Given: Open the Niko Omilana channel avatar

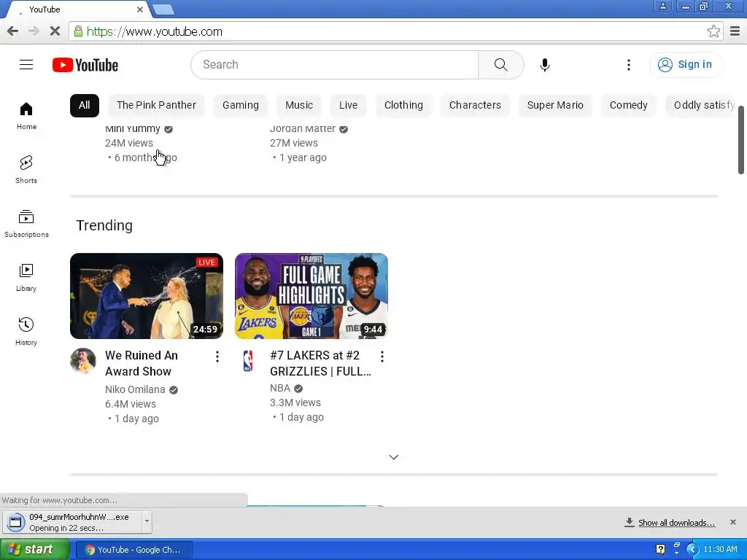Looking at the screenshot, I should [83, 360].
